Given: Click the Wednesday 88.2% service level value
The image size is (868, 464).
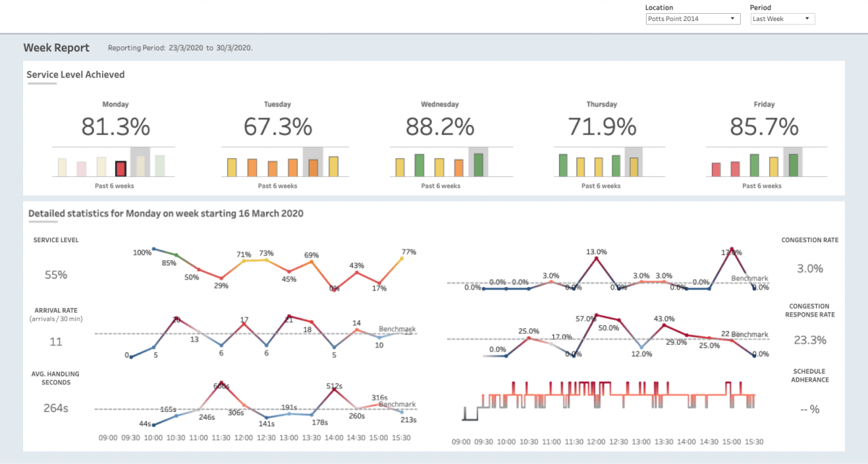Looking at the screenshot, I should (440, 127).
